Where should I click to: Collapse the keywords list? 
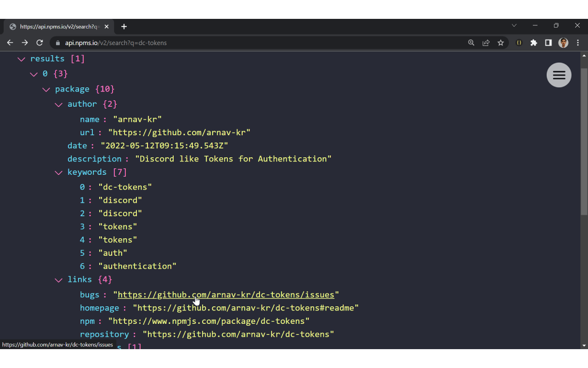tap(58, 172)
